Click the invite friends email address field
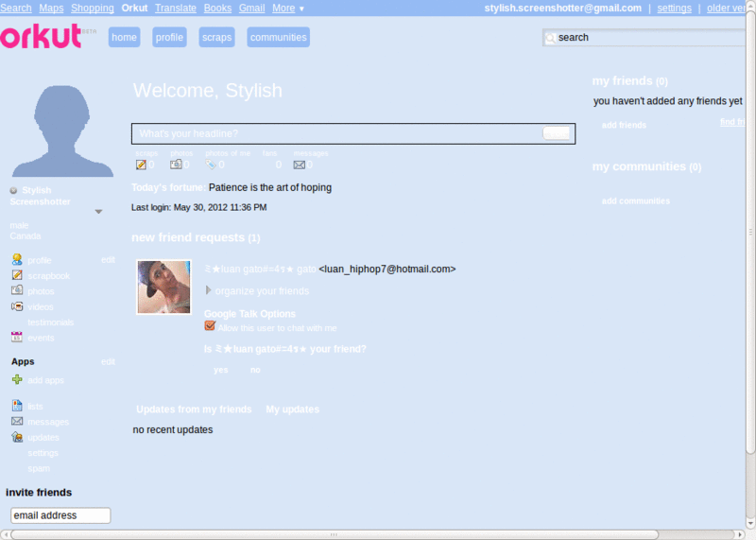This screenshot has height=540, width=756. click(60, 515)
